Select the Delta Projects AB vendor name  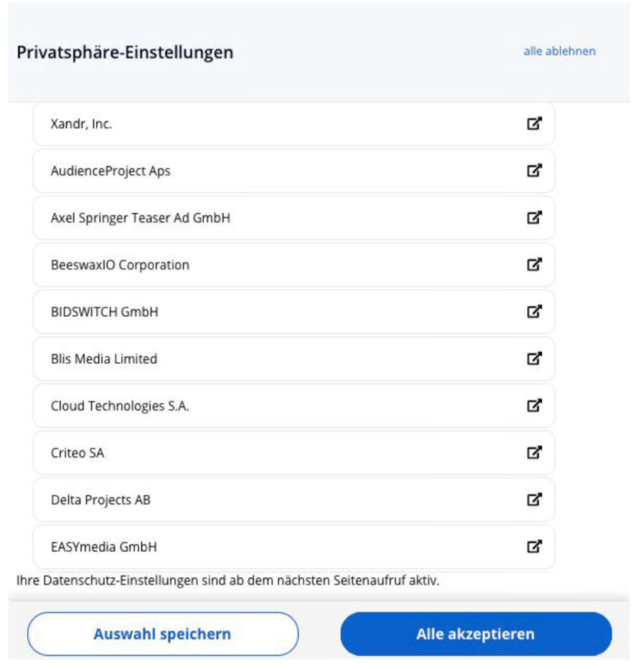[x=101, y=500]
